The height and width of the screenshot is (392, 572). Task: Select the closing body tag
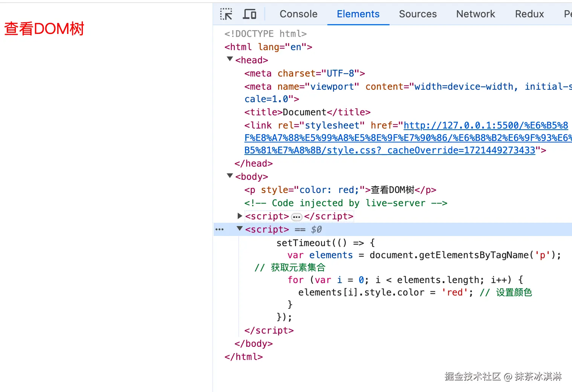point(254,344)
